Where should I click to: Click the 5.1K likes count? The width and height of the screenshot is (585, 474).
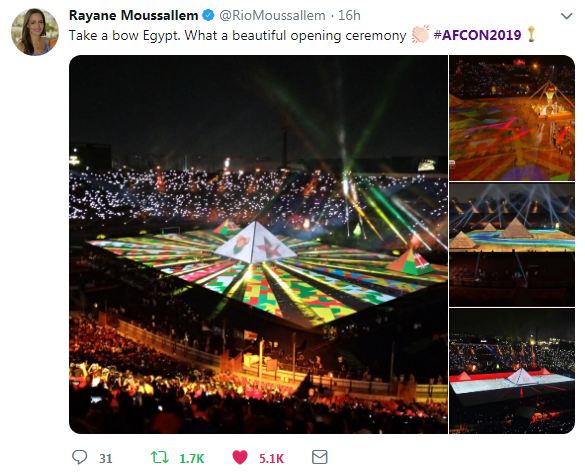[271, 458]
